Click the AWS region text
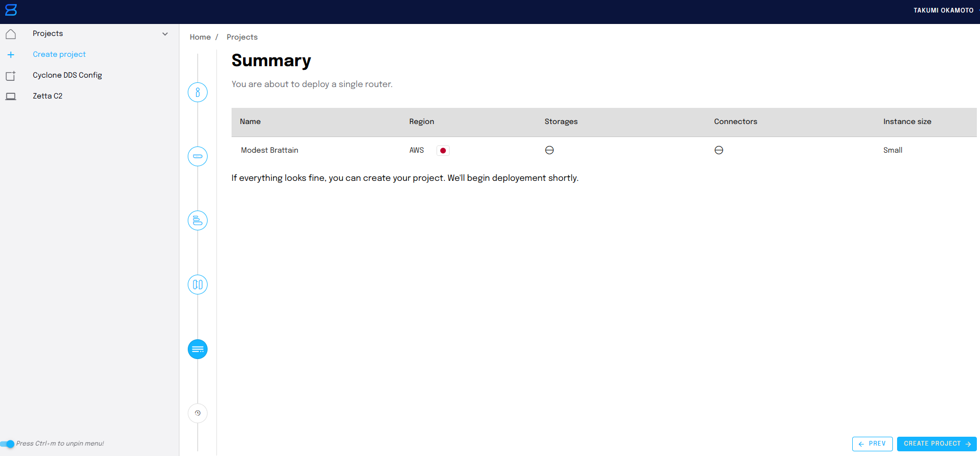980x456 pixels. pyautogui.click(x=416, y=150)
